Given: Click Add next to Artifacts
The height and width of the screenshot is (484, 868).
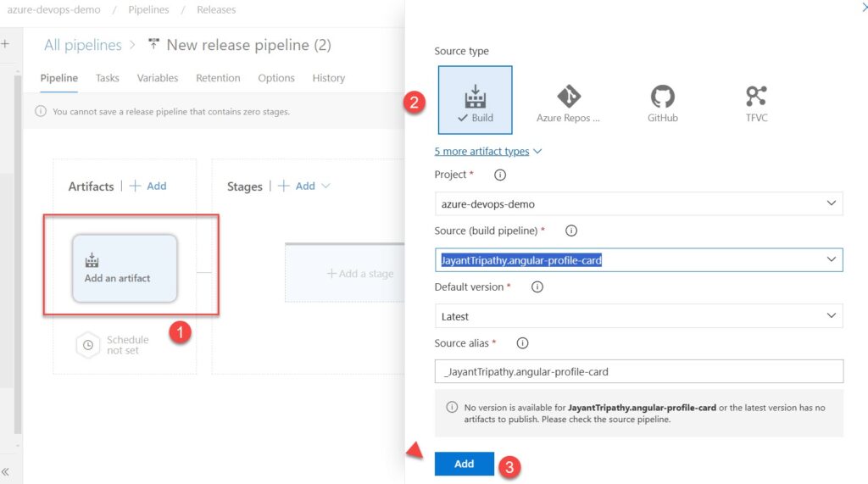Looking at the screenshot, I should [x=147, y=186].
